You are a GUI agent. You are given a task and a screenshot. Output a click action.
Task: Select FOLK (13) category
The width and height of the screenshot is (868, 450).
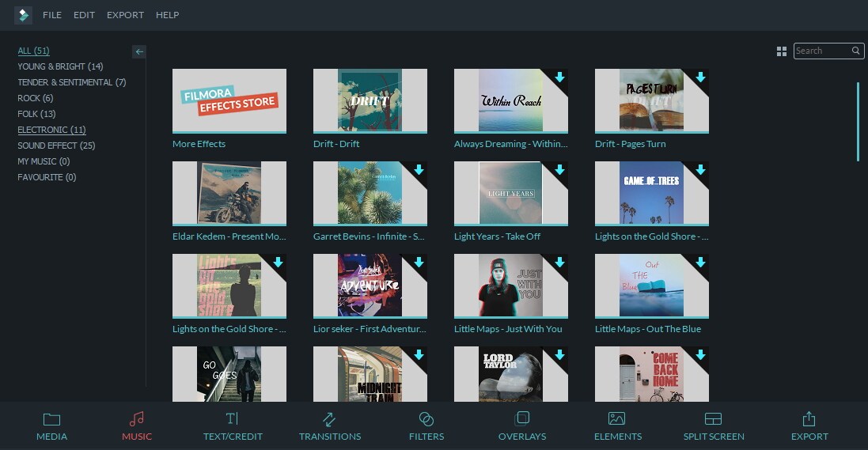[36, 114]
